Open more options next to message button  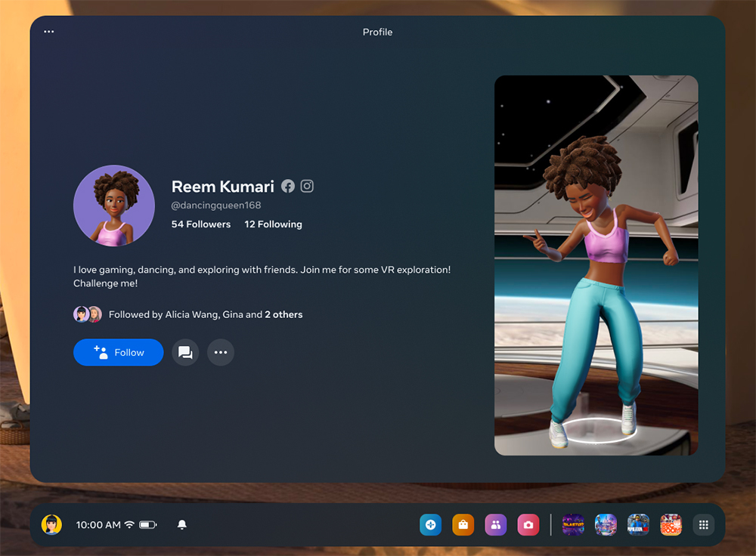(221, 352)
